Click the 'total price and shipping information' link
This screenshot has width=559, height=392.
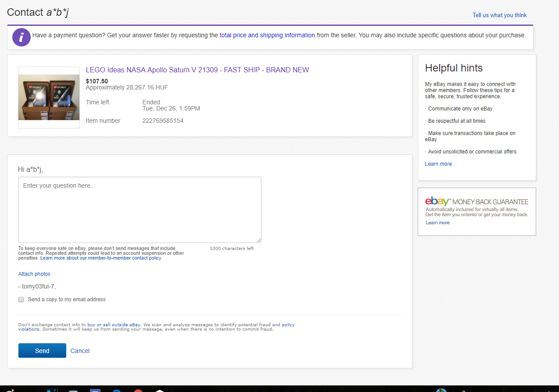(x=267, y=35)
